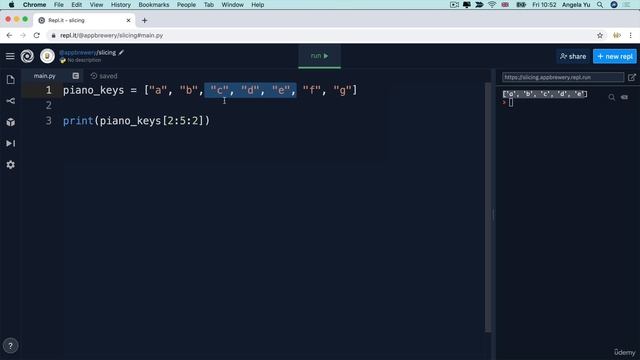The image size is (640, 360).
Task: Open Chrome three-dot menu
Action: (x=631, y=36)
